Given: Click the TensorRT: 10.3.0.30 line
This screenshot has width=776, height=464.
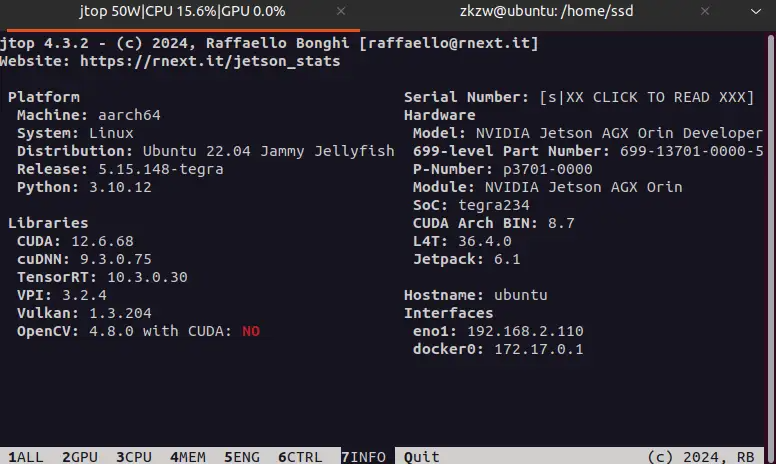Looking at the screenshot, I should pos(102,277).
